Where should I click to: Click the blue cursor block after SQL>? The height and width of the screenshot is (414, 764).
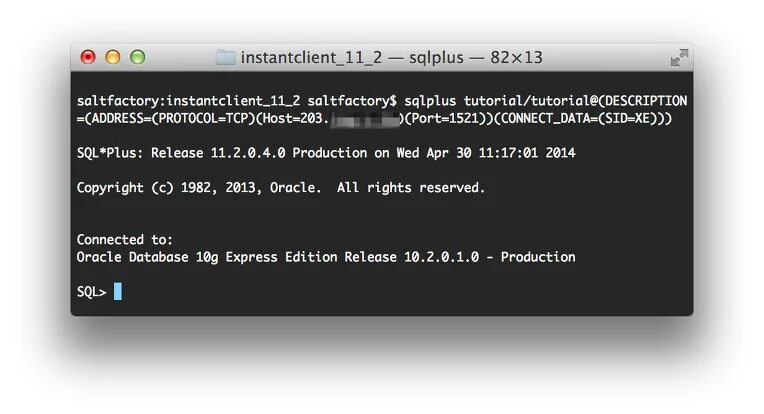[x=118, y=291]
